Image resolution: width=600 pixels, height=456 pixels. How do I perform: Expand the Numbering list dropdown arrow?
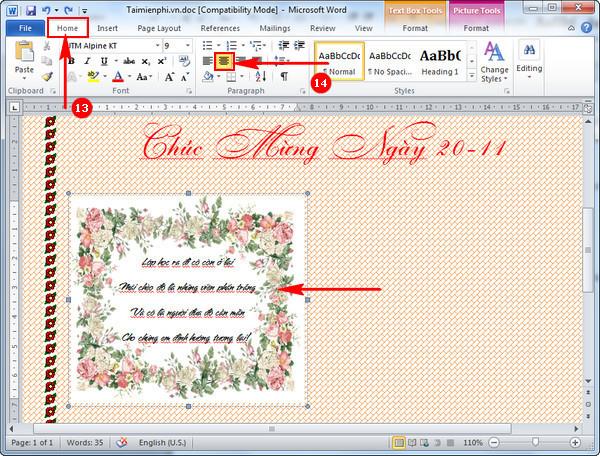click(243, 46)
